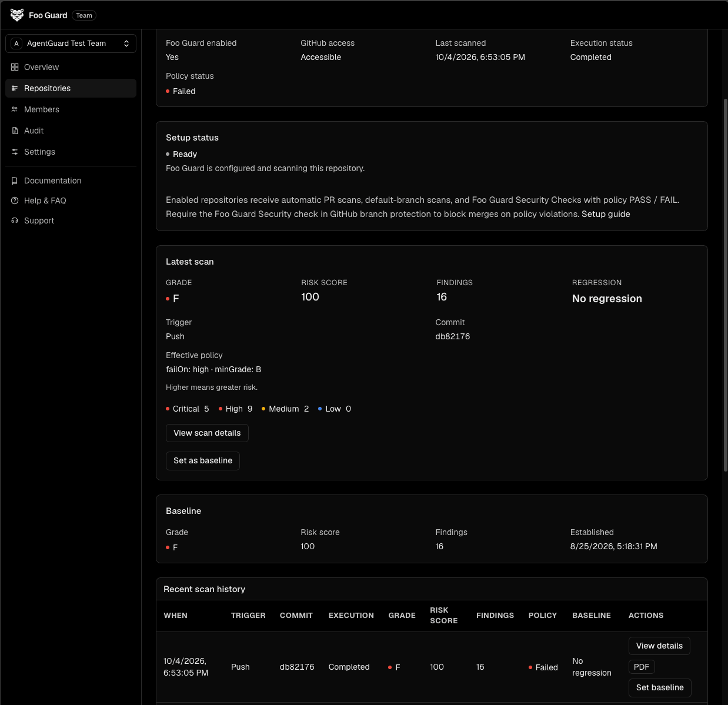The image size is (728, 705).
Task: Click the db82176 commit cell in scan history
Action: [297, 667]
